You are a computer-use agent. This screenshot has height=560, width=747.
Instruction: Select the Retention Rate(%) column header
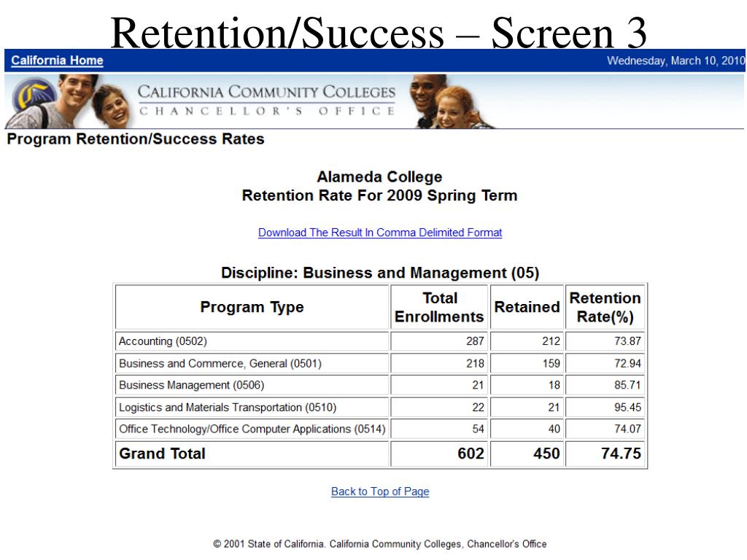pyautogui.click(x=605, y=307)
